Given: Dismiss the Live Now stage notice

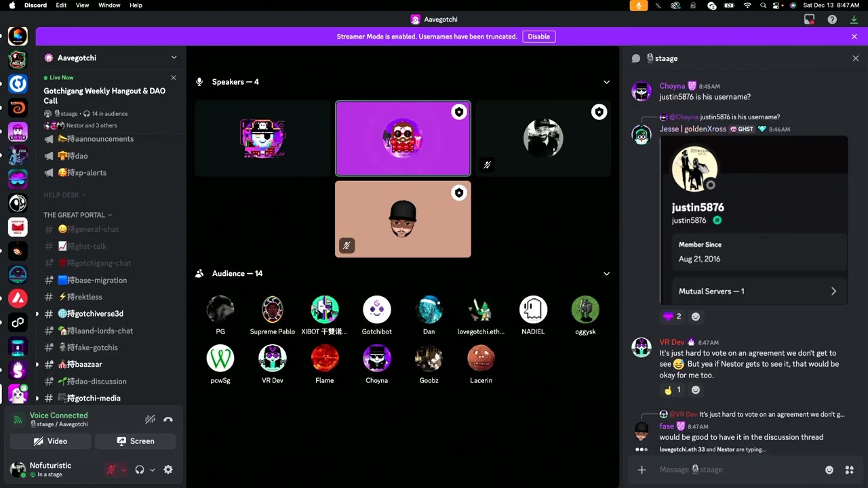Looking at the screenshot, I should click(174, 78).
